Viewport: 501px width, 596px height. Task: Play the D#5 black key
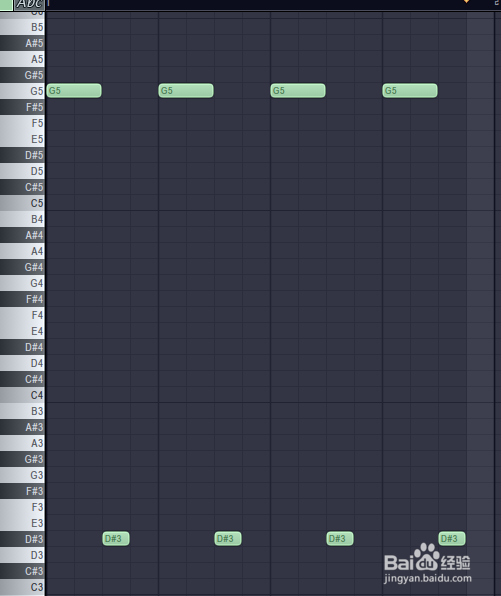coord(22,155)
